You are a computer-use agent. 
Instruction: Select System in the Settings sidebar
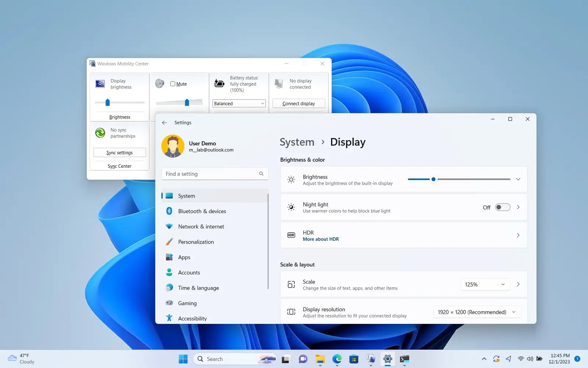(186, 196)
